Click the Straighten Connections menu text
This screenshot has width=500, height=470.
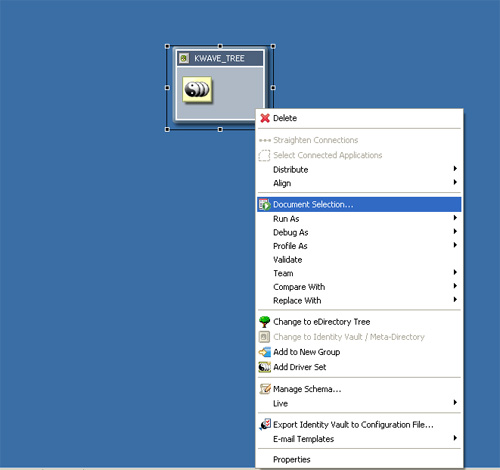(316, 140)
